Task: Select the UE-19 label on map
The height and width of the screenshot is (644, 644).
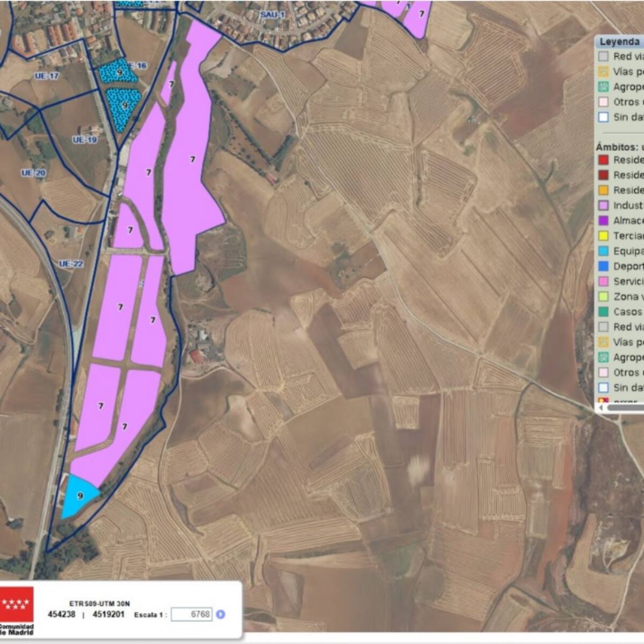Action: click(85, 140)
